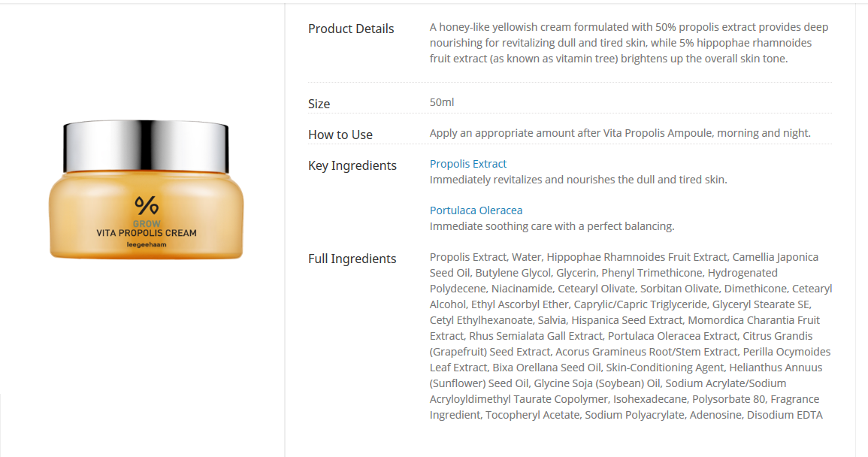Click the Size label
The height and width of the screenshot is (457, 868).
319,104
